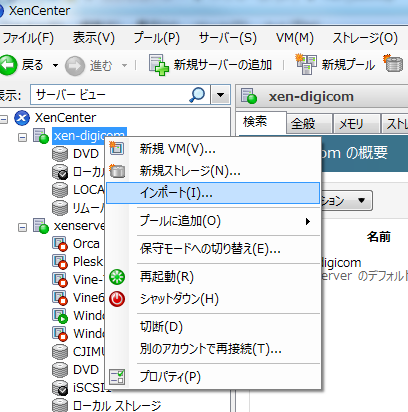This screenshot has height=412, width=408.
Task: Expand the Add to Pool submenu arrow
Action: pos(308,221)
